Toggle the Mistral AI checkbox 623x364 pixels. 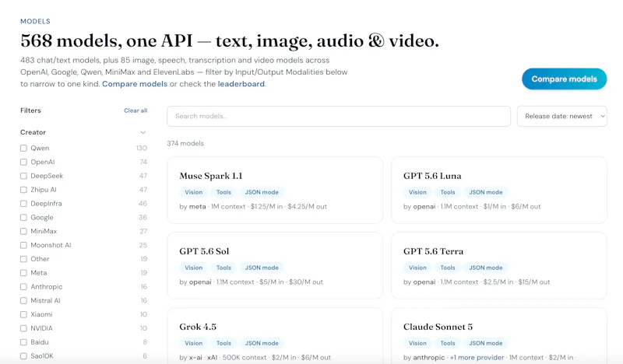pyautogui.click(x=23, y=300)
